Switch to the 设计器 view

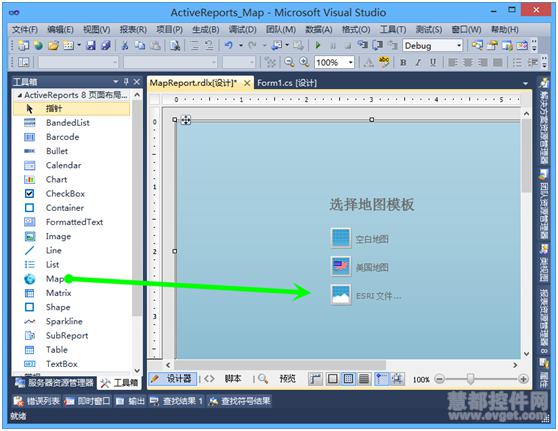(172, 379)
